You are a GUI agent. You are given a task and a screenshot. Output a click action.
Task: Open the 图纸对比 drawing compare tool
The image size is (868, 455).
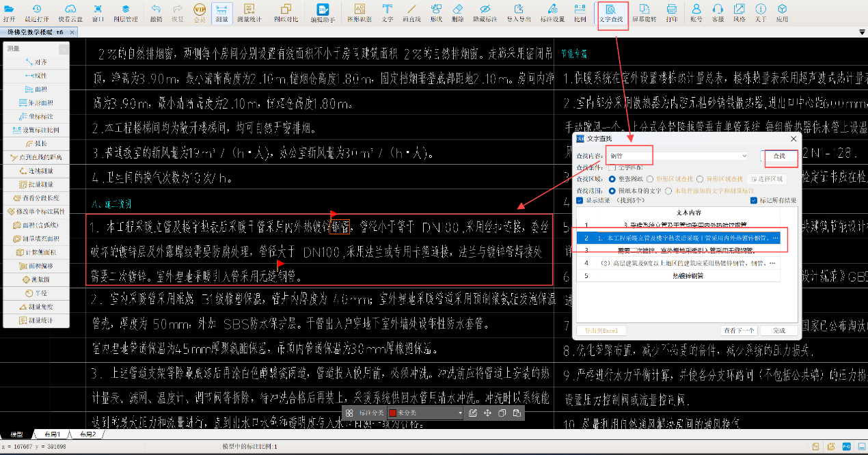[x=286, y=13]
